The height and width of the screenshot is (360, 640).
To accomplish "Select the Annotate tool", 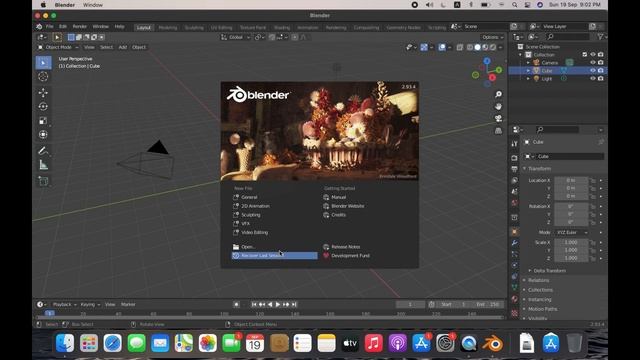I will click(43, 151).
